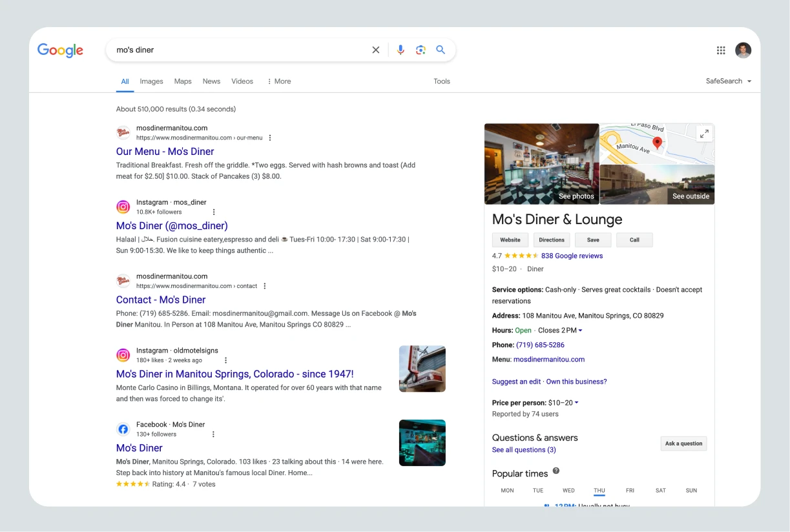Open options for the mos_diner Instagram result
The width and height of the screenshot is (790, 532).
coord(214,212)
